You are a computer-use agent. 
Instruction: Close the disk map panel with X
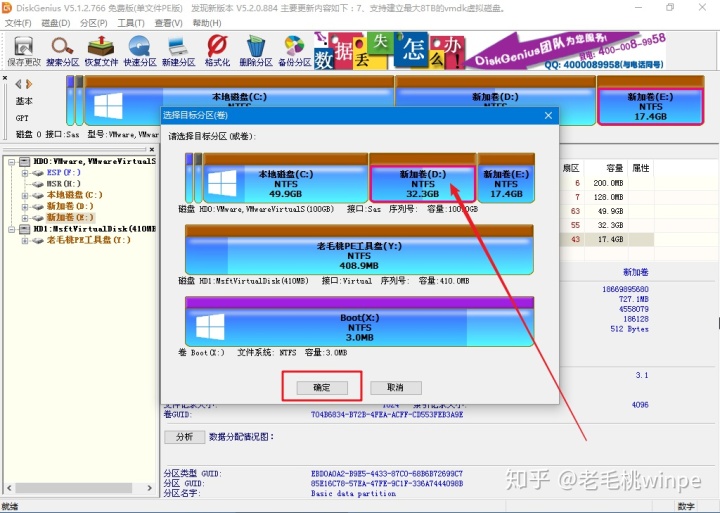[5, 78]
